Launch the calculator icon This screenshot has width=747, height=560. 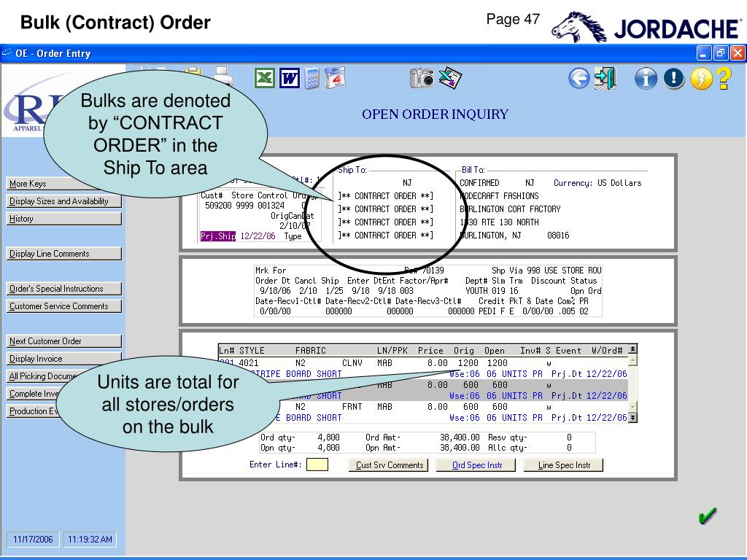pos(312,78)
